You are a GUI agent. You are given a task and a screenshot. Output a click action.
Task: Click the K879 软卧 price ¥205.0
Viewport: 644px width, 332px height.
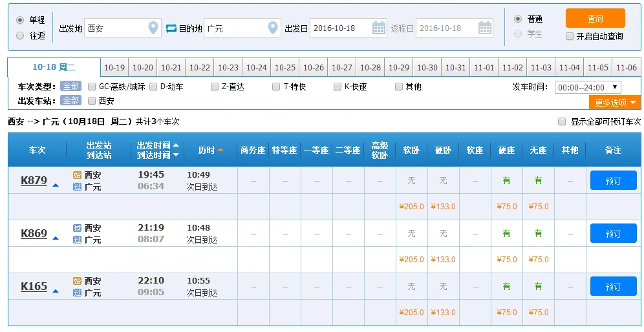[x=411, y=207]
